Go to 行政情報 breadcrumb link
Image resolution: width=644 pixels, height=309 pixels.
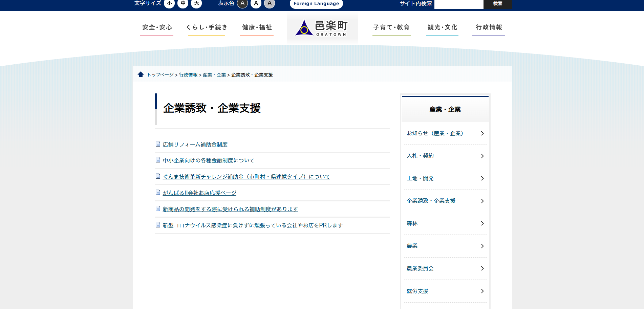[188, 75]
